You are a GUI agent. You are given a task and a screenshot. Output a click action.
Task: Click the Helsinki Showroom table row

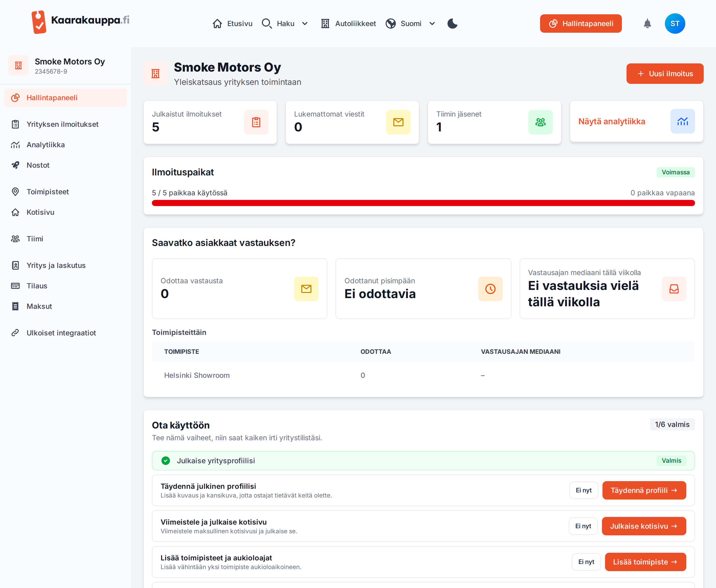(x=423, y=375)
